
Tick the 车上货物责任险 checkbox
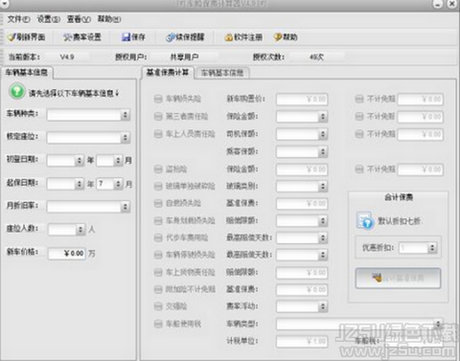point(158,272)
